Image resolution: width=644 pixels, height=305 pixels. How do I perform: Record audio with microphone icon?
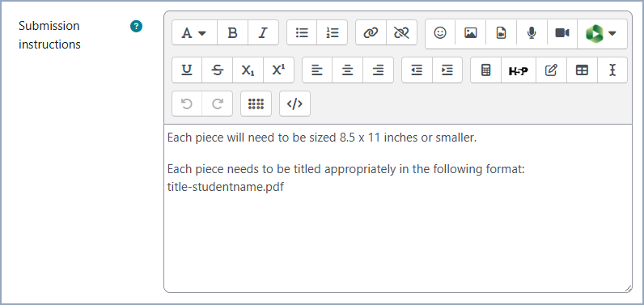tap(532, 32)
